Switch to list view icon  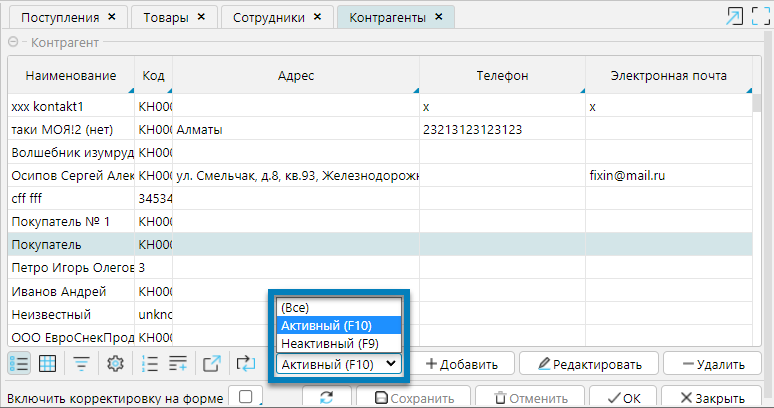(19, 364)
